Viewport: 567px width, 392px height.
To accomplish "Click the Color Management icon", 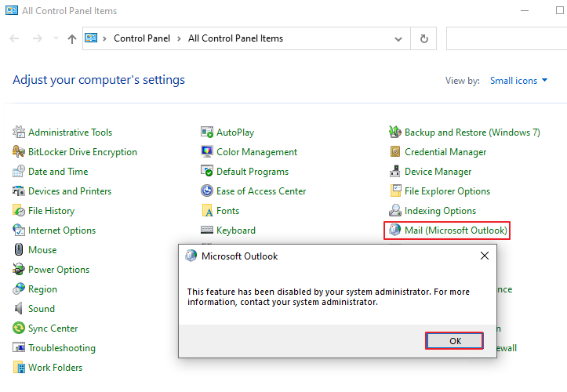I will pyautogui.click(x=207, y=151).
